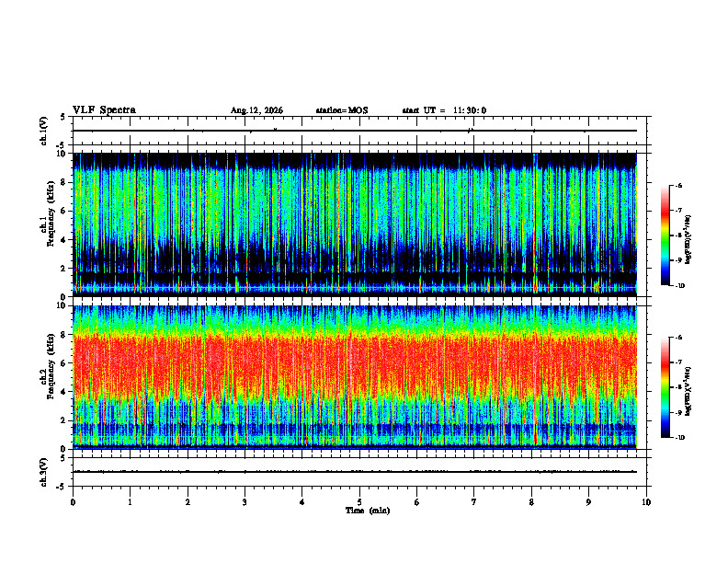Click inside the ch.1 spectrogram panel

(355, 224)
